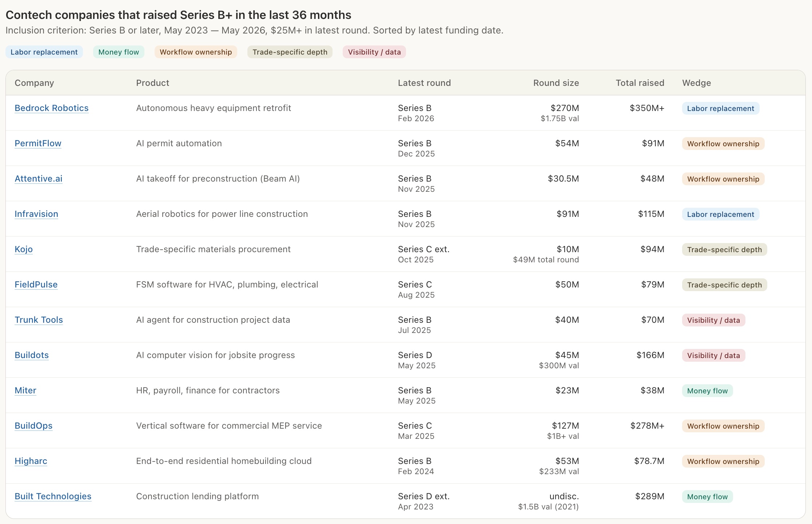Click Buildots' Visibility / data tag
The image size is (812, 524).
tap(713, 356)
